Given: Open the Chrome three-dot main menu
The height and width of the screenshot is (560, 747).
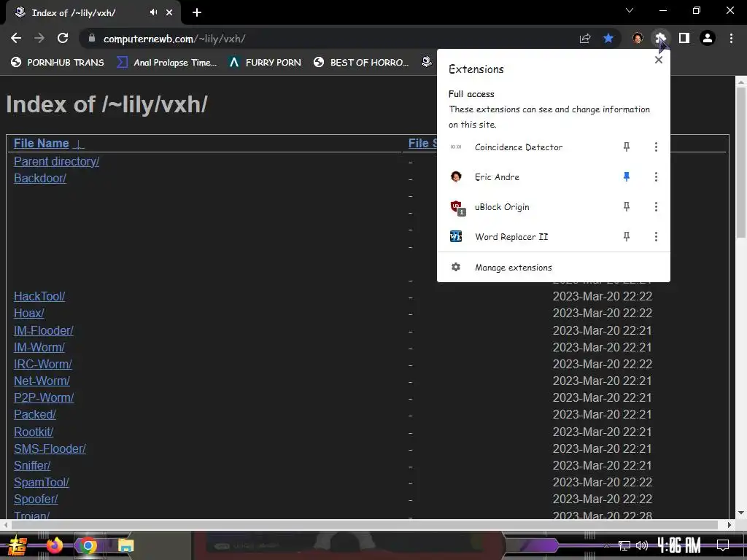Looking at the screenshot, I should click(731, 38).
